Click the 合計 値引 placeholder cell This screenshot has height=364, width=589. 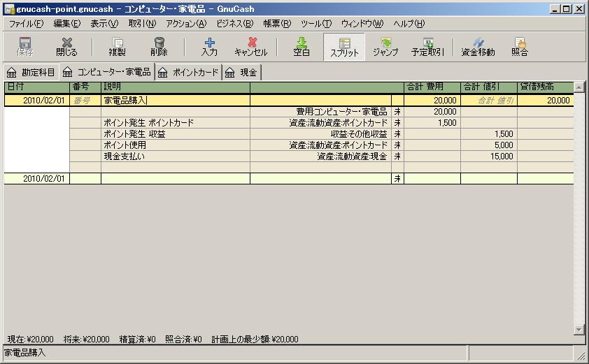(489, 100)
